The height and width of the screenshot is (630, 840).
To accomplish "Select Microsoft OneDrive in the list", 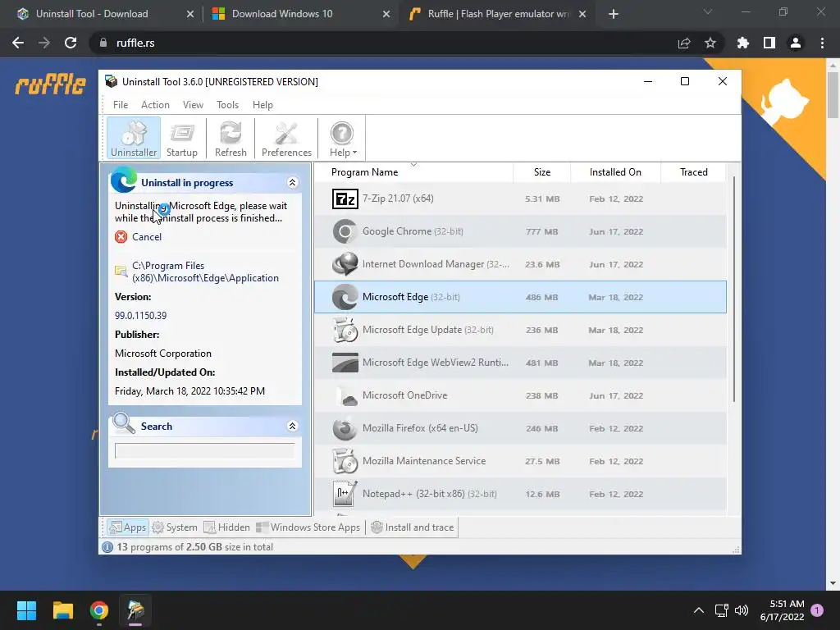I will tap(520, 395).
